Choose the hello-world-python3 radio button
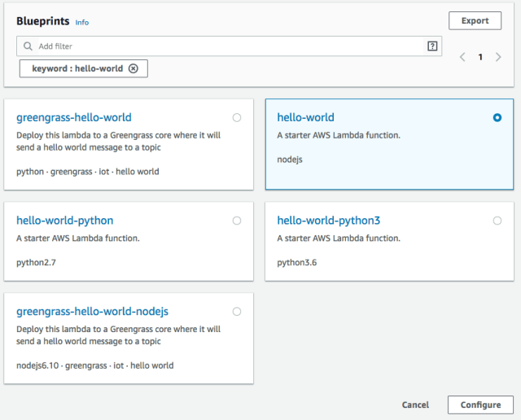The height and width of the screenshot is (420, 521). [497, 221]
